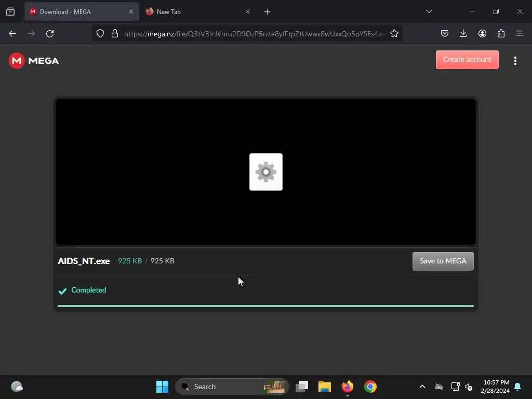The height and width of the screenshot is (399, 532).
Task: Close the Download - MEGA tab
Action: point(131,11)
